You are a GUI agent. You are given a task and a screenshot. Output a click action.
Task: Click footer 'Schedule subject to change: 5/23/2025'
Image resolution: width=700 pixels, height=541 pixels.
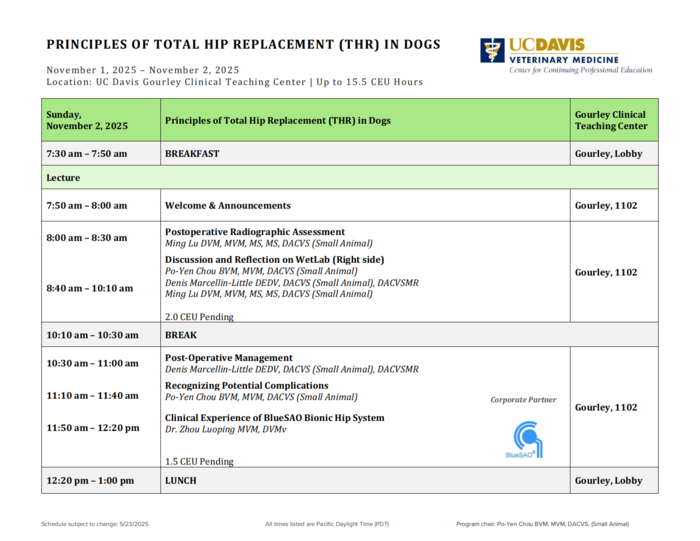pos(95,524)
